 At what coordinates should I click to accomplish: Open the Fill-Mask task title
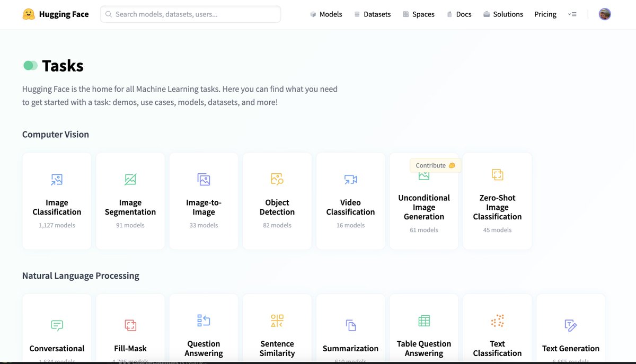click(130, 349)
